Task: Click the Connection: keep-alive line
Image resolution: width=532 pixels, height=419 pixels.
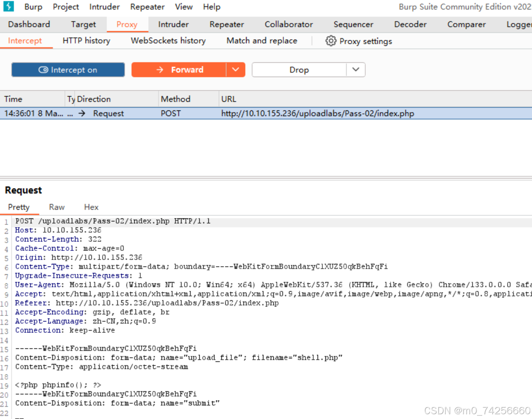Action: 65,330
